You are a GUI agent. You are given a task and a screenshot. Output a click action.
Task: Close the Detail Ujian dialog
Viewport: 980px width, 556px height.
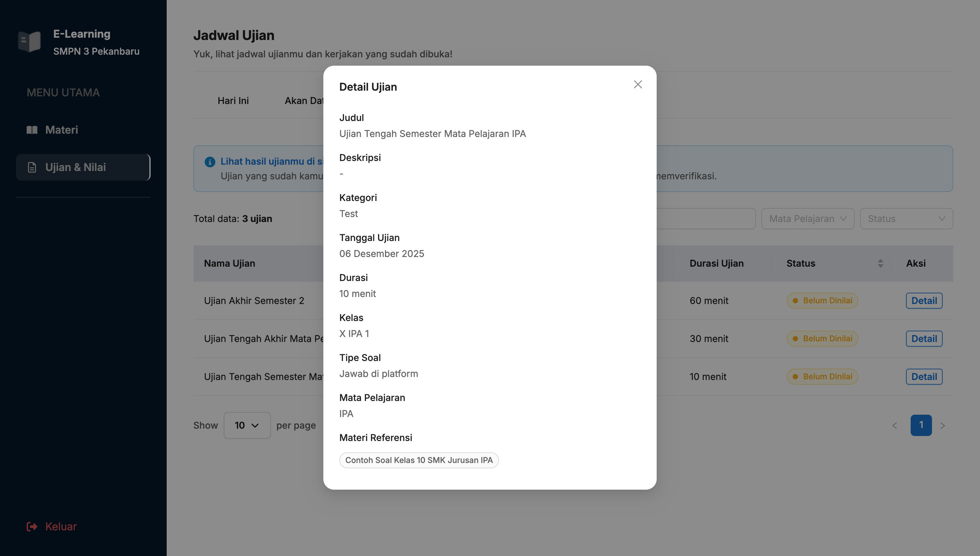(x=638, y=84)
